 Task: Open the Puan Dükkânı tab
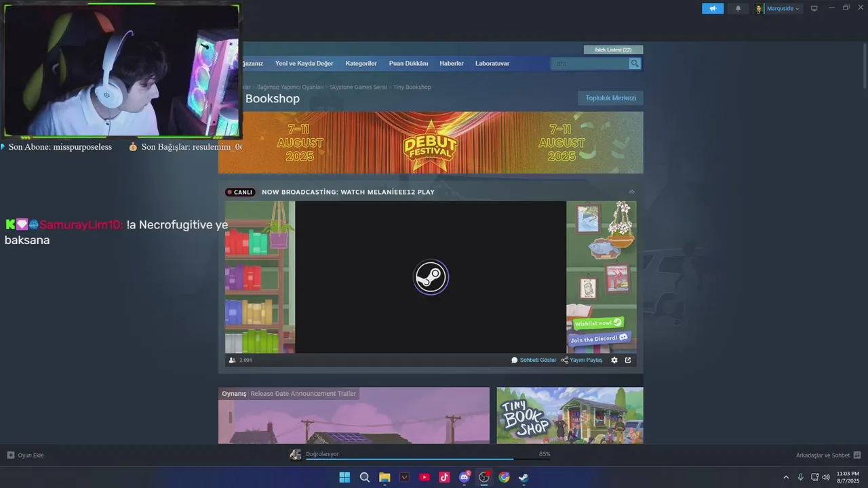[408, 63]
